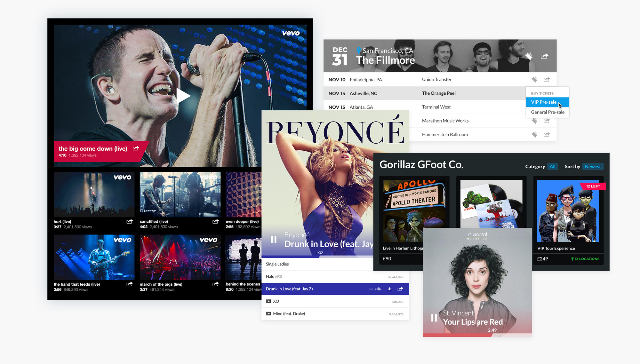Image resolution: width=640 pixels, height=364 pixels.
Task: Click the VIP Tour Experience title
Action: click(556, 248)
